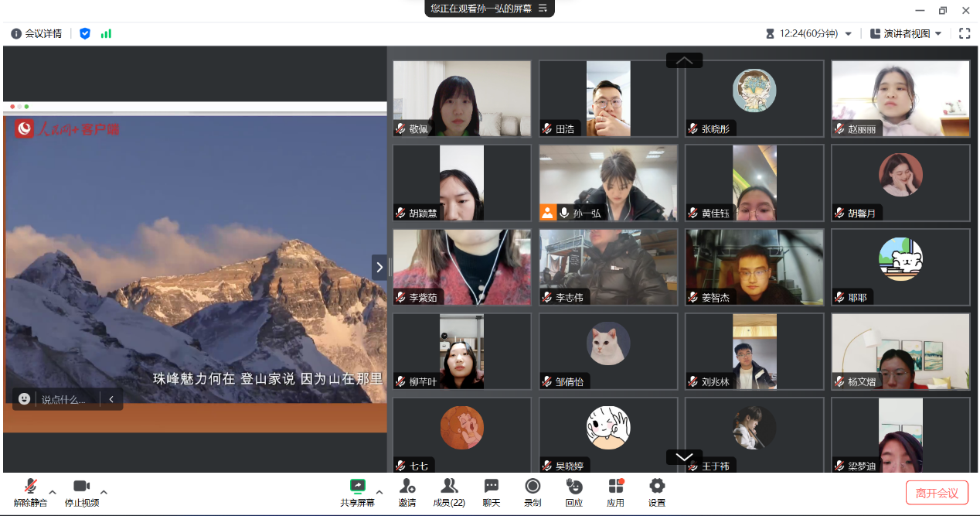
Task: Click the Invite (邀请) icon
Action: tap(407, 487)
